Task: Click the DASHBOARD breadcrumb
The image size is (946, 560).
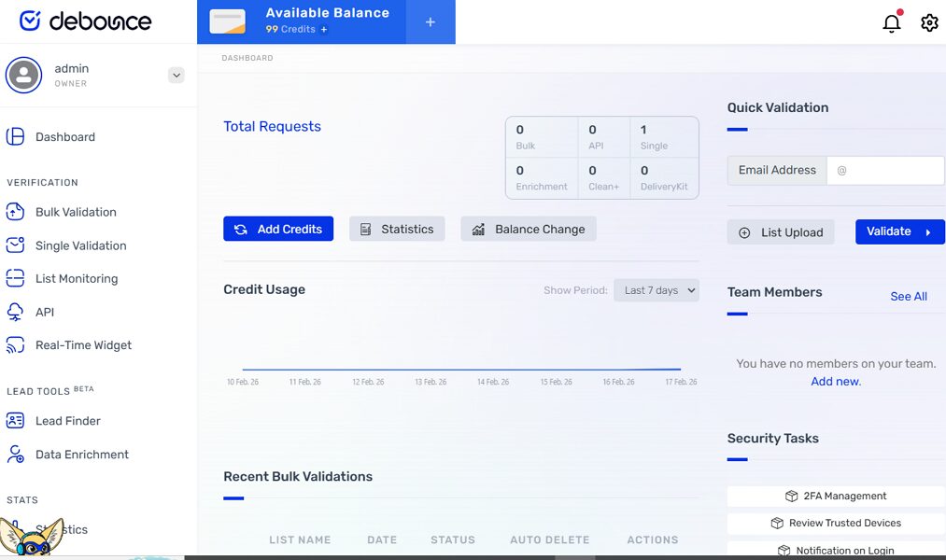Action: [x=247, y=57]
